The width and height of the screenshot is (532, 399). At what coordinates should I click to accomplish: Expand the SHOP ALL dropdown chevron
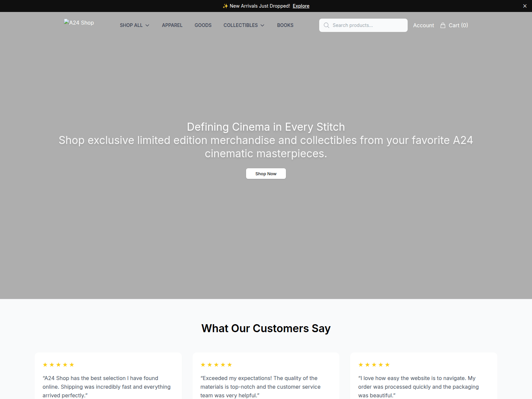tap(147, 25)
